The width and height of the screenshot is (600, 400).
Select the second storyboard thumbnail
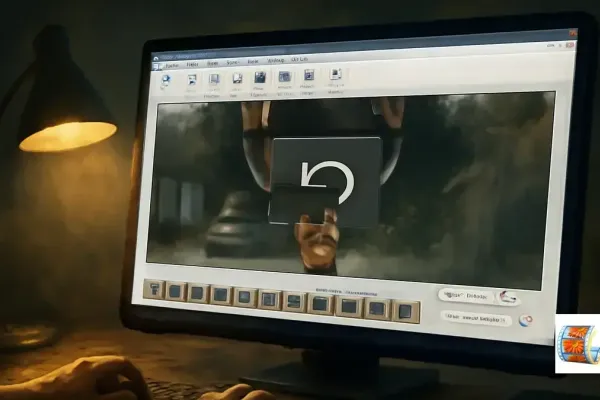175,292
